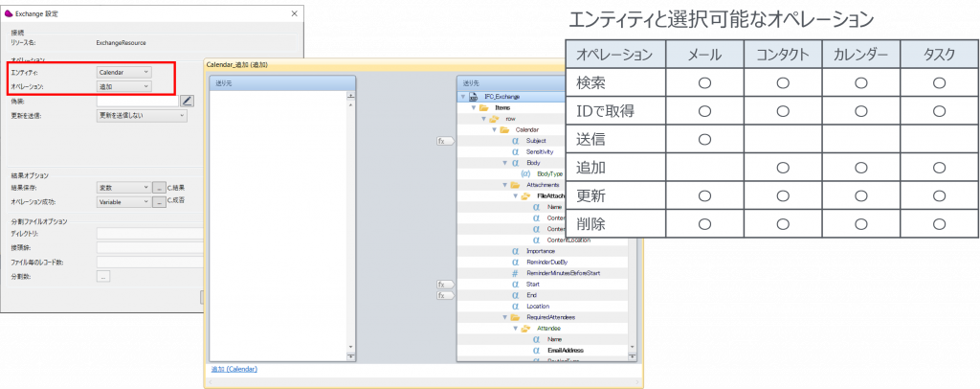This screenshot has width=980, height=389.
Task: Click the 追加 (Calendar) link at bottom
Action: coord(234,369)
